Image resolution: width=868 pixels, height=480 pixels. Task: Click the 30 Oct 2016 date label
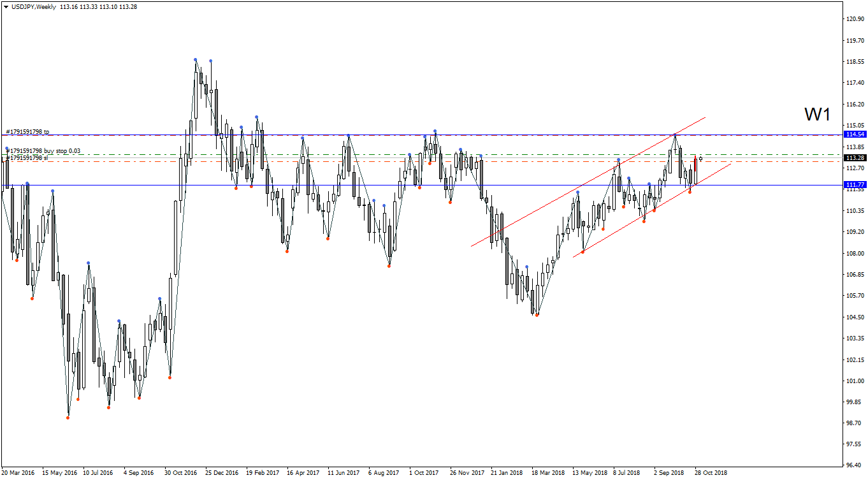click(x=180, y=473)
